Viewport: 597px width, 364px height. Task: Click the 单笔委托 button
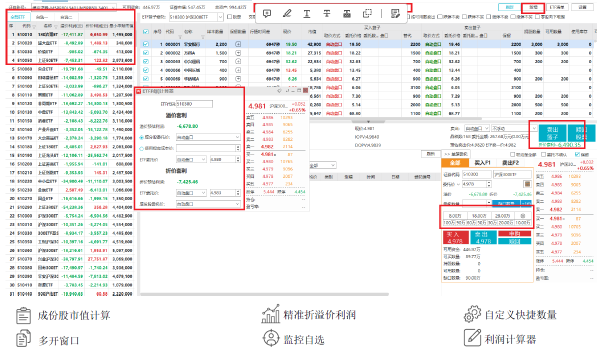point(455,154)
